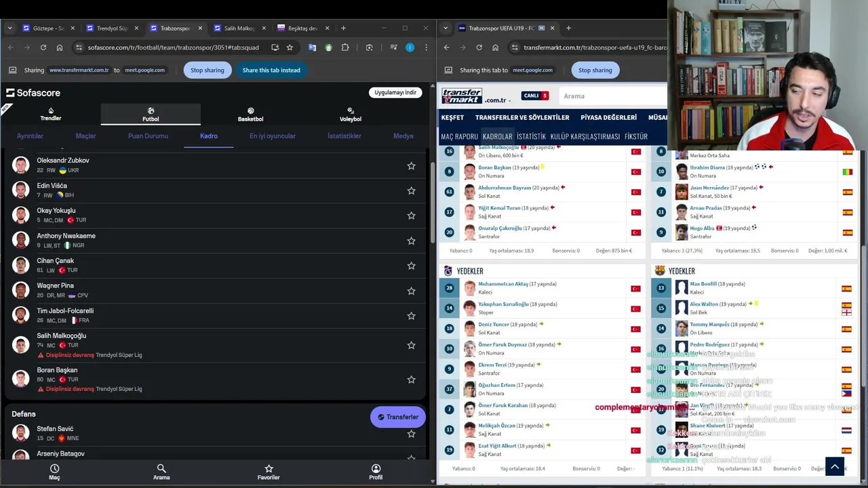Click the Sofascore page vertical scrollbar
Viewport: 868px width, 488px height.
pyautogui.click(x=432, y=203)
